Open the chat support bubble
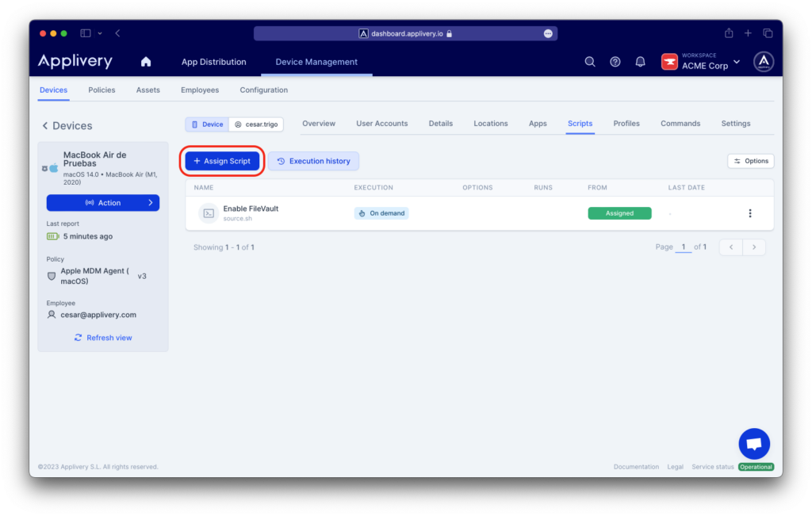 click(754, 444)
